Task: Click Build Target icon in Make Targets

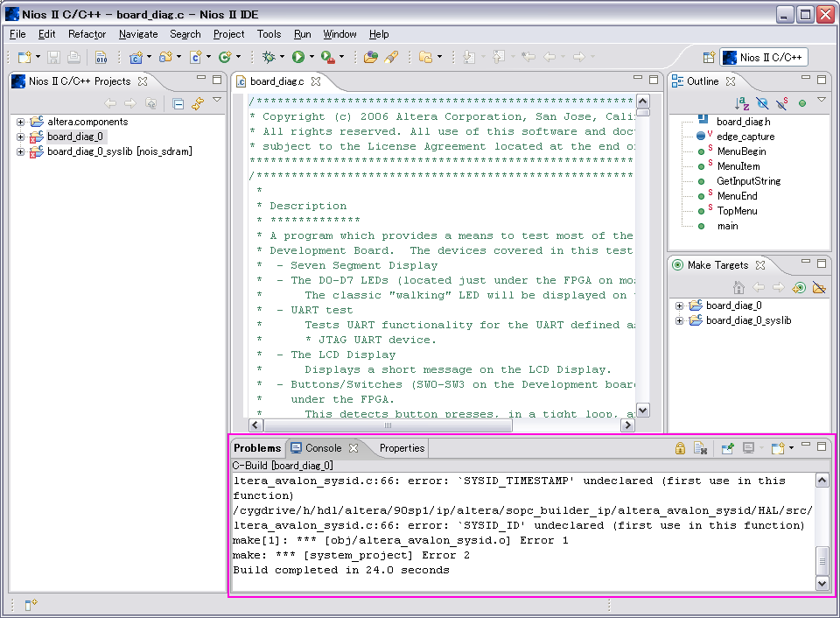Action: click(x=799, y=288)
